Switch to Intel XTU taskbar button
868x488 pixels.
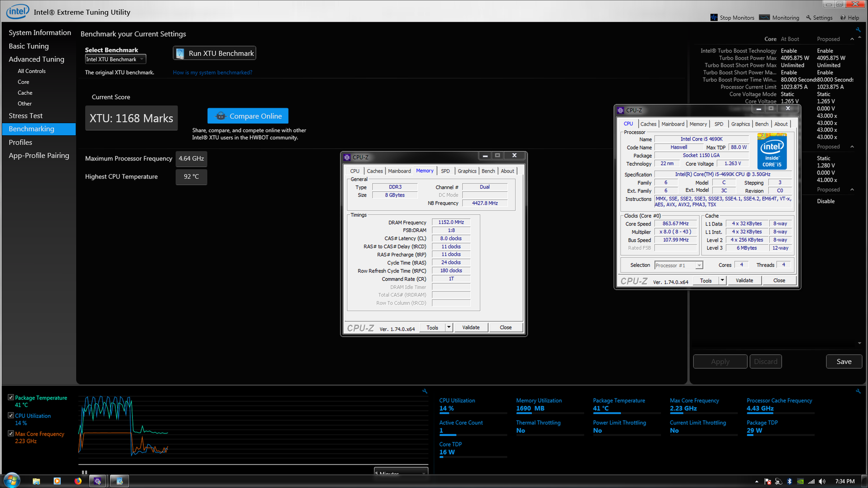pyautogui.click(x=119, y=481)
